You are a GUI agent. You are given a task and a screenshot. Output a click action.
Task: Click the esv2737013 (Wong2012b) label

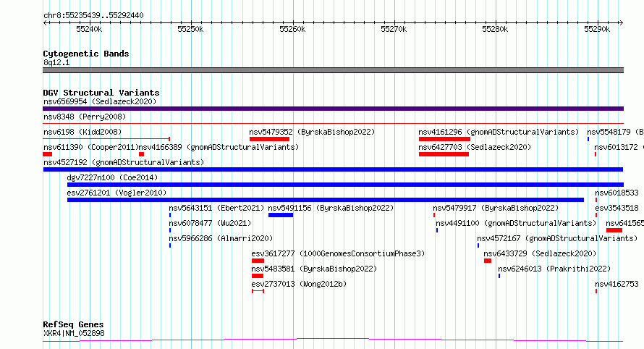pyautogui.click(x=299, y=284)
